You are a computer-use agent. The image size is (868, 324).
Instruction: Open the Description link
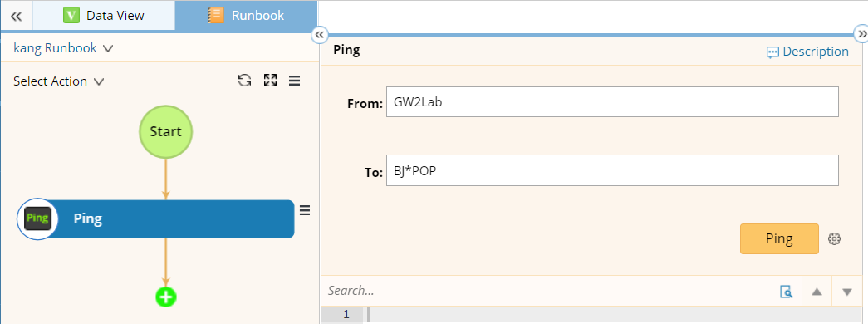point(807,52)
